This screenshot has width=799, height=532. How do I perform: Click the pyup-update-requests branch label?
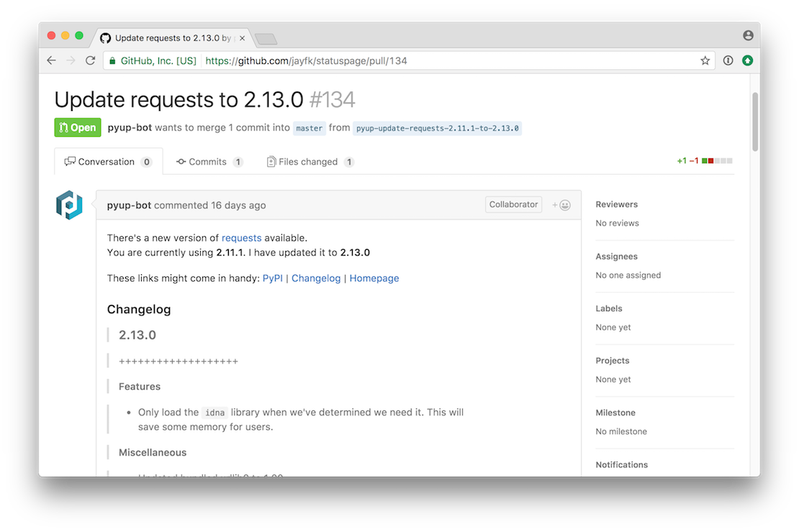(x=437, y=128)
